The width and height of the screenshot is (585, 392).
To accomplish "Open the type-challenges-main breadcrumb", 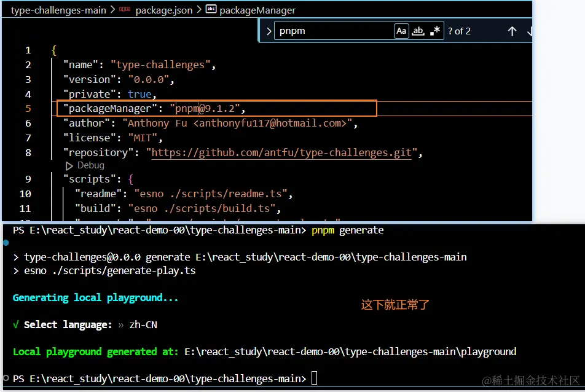I will click(x=58, y=10).
